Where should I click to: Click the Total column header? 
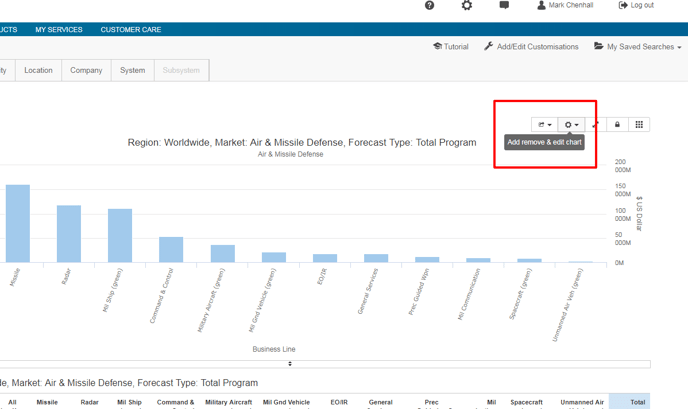[638, 402]
